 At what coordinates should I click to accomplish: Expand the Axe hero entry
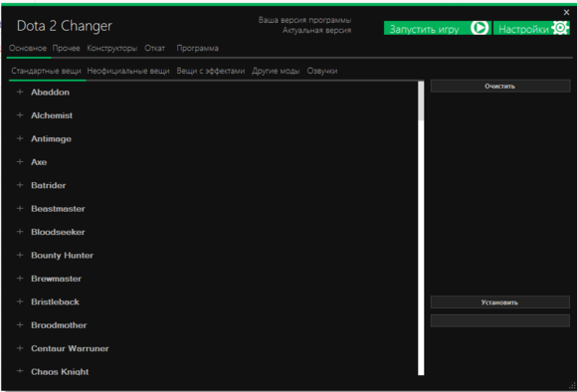click(20, 161)
